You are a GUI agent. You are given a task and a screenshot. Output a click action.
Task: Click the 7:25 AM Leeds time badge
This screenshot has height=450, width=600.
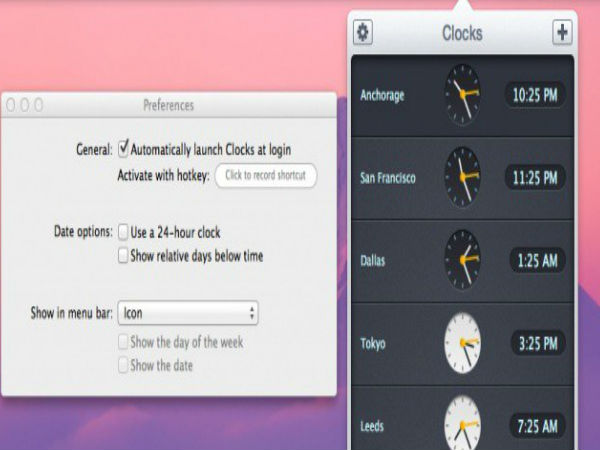535,427
